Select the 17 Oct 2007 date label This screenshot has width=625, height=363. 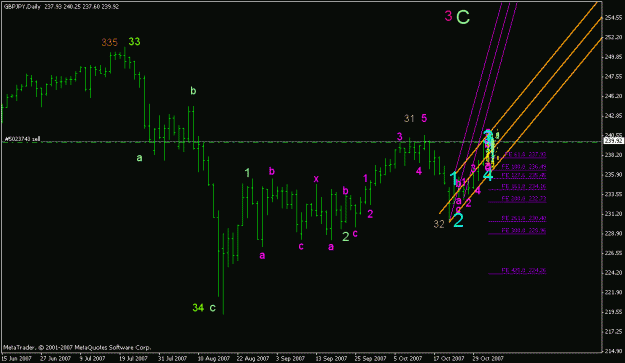click(449, 358)
